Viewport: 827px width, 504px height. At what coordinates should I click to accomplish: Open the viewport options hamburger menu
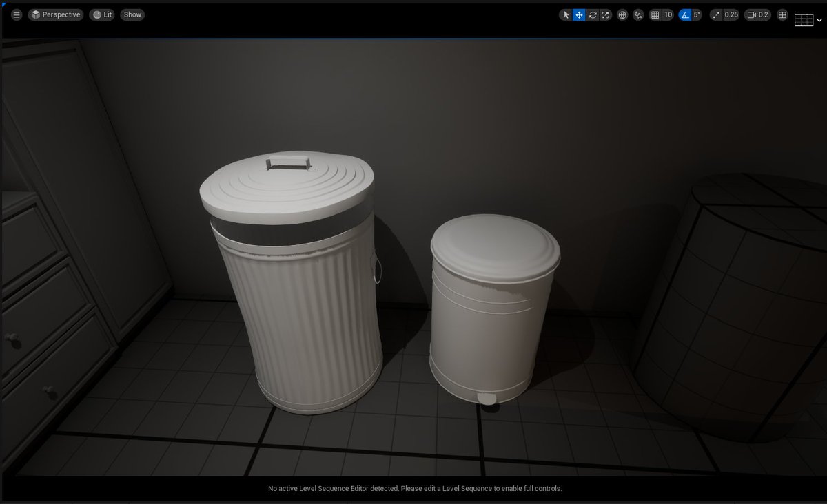pos(17,14)
